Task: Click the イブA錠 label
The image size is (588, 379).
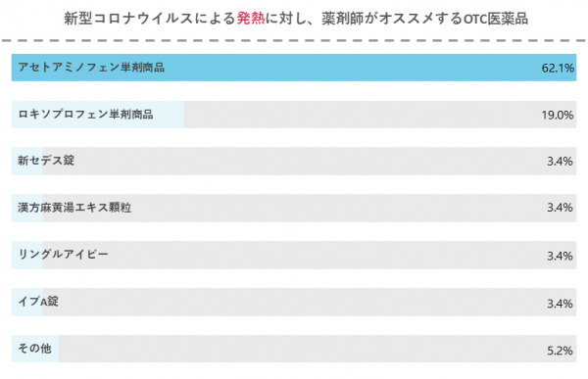Action: (x=38, y=301)
